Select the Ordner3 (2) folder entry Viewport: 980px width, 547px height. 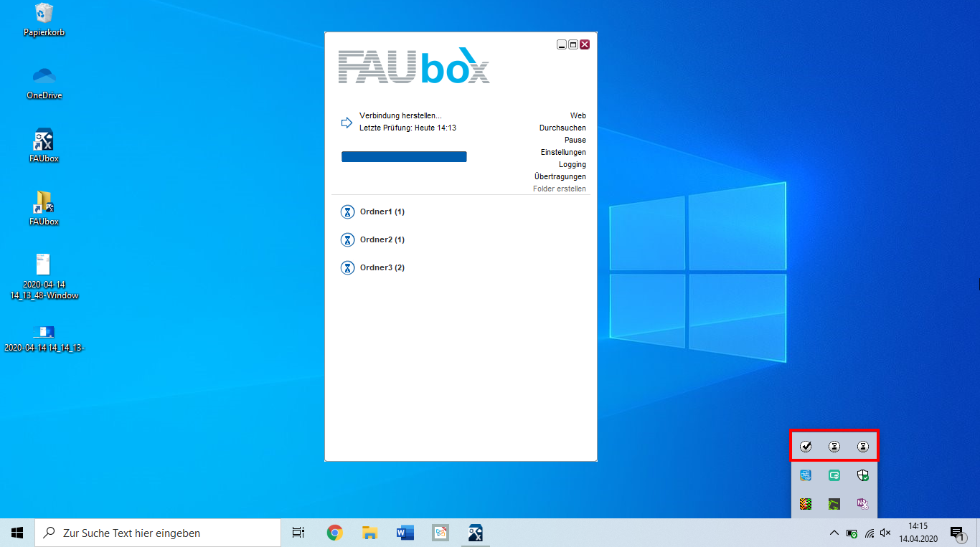click(382, 268)
